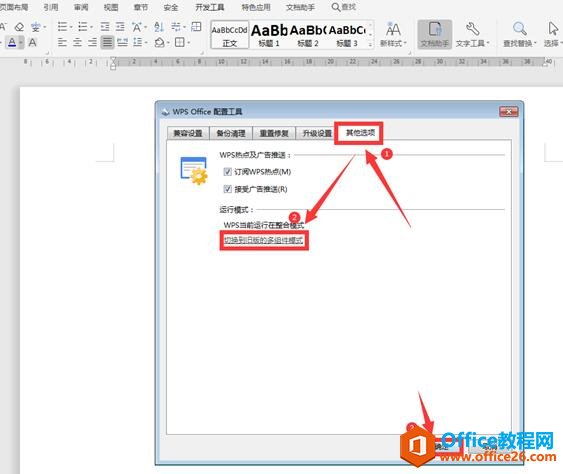
Task: Switch to the 备份清理 tab
Action: [231, 134]
